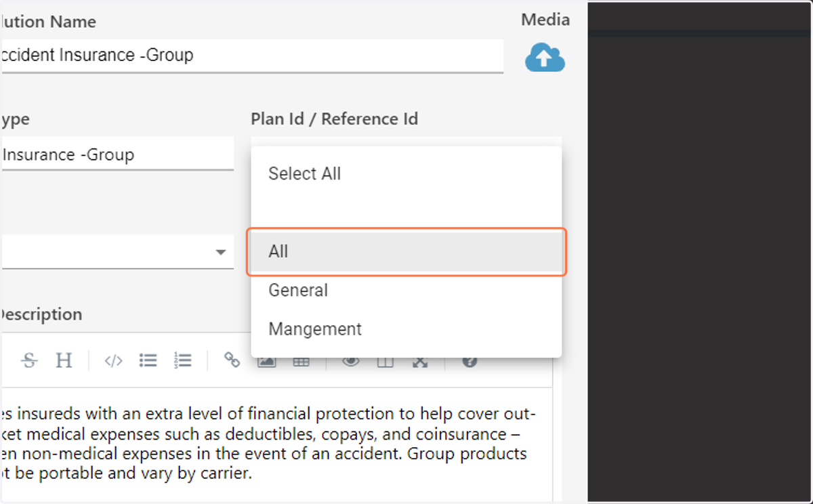Insert a link using the chain icon
The width and height of the screenshot is (813, 504).
coord(232,360)
